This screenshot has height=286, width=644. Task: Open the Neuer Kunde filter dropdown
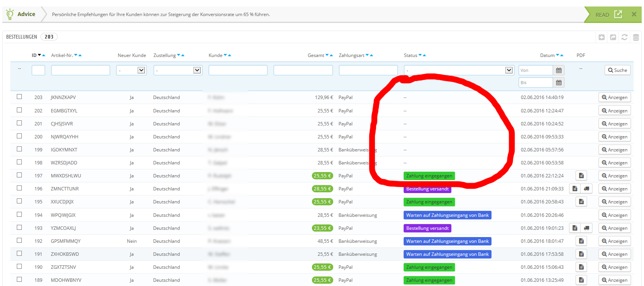[131, 70]
